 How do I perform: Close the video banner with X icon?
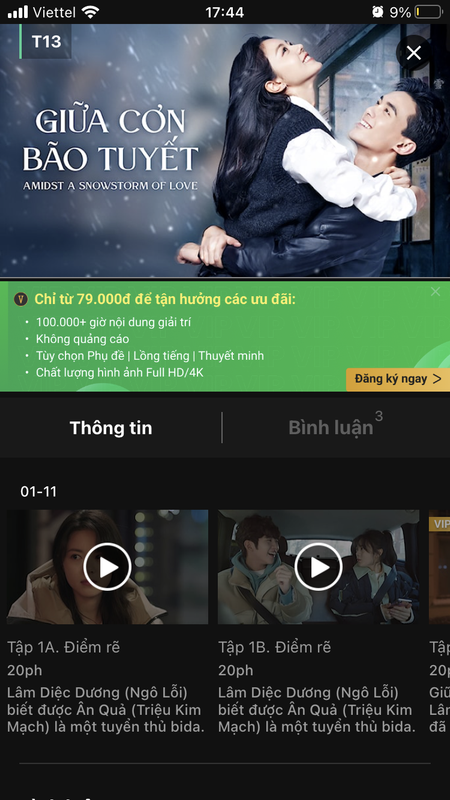pyautogui.click(x=414, y=53)
